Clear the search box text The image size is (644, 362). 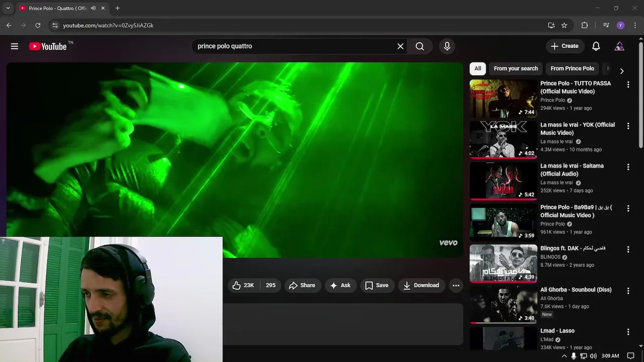(400, 46)
